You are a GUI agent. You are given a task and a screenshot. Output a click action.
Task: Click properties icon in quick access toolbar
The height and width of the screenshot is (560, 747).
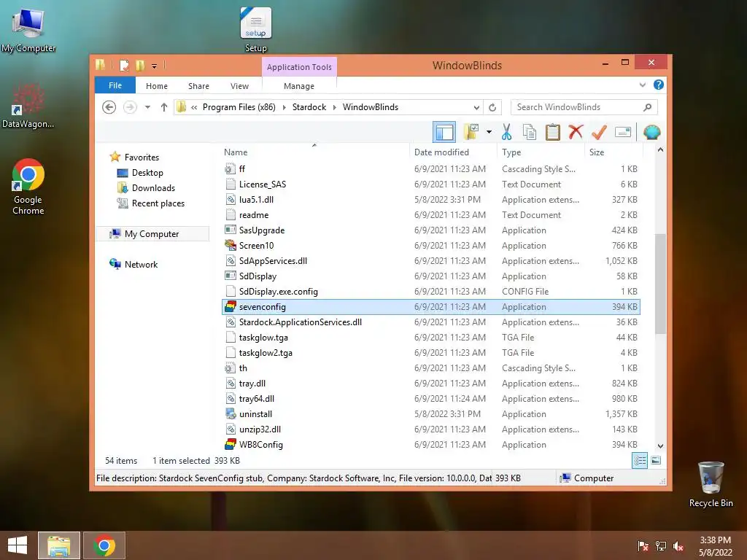pos(124,65)
